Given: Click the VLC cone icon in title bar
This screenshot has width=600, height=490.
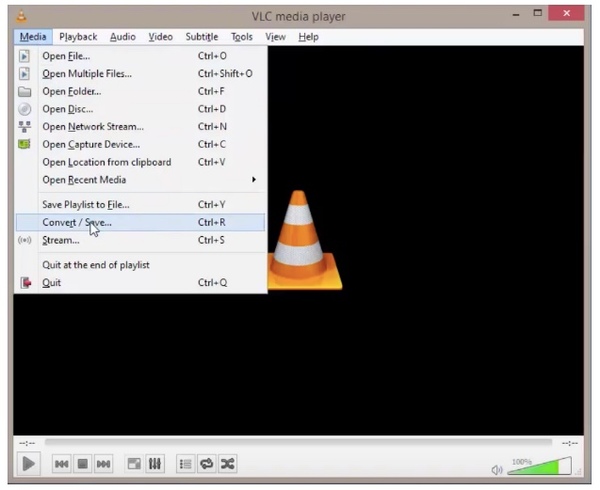Looking at the screenshot, I should click(x=21, y=16).
